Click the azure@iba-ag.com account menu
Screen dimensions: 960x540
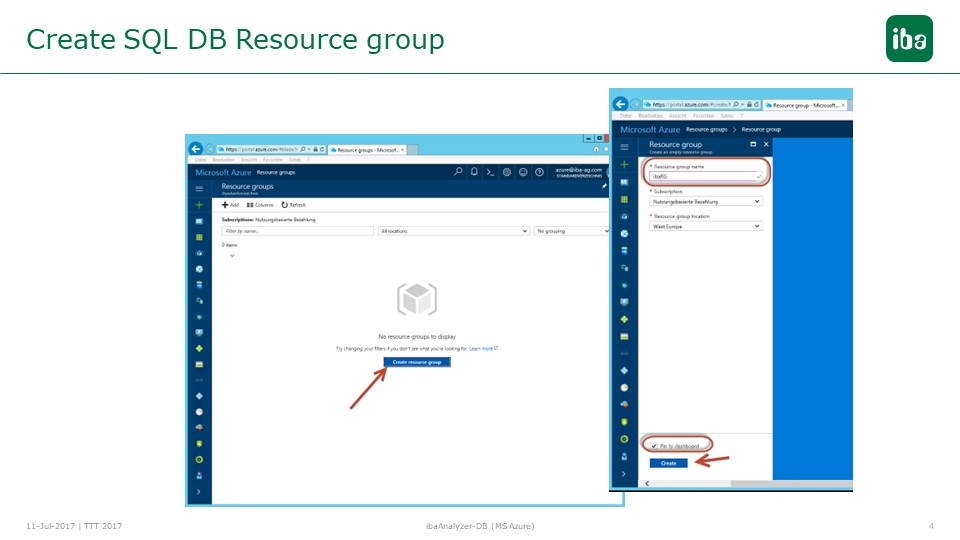tap(579, 172)
